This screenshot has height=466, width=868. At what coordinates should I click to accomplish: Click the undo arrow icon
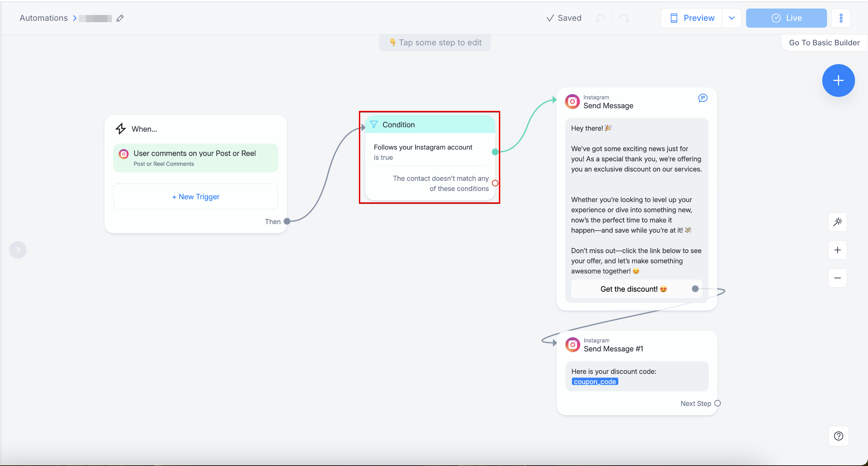(x=600, y=18)
